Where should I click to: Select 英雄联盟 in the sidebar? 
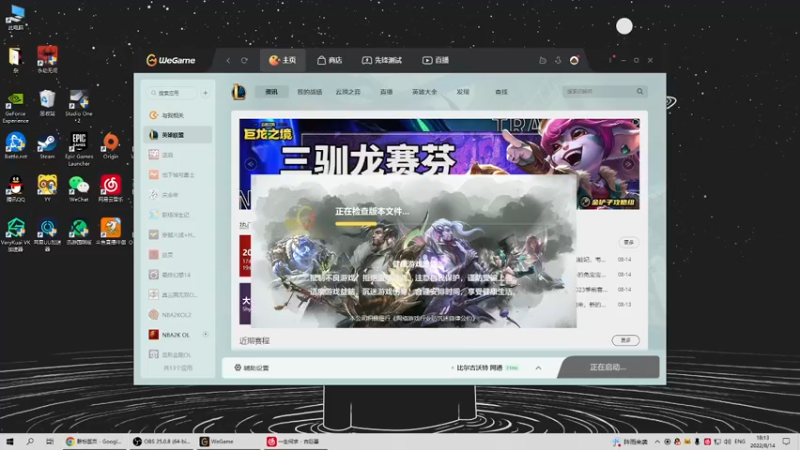click(x=178, y=135)
